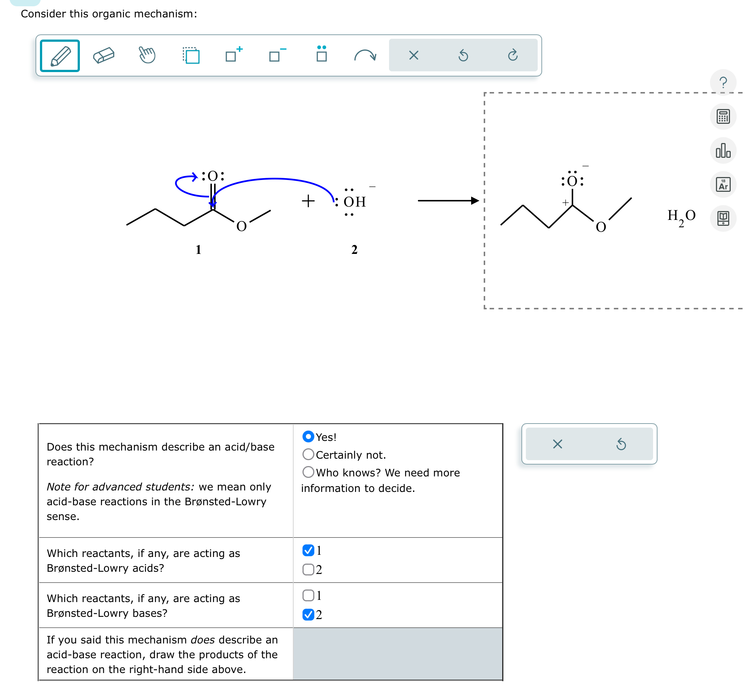Click the decrease charge tool
The width and height of the screenshot is (747, 700).
(277, 55)
